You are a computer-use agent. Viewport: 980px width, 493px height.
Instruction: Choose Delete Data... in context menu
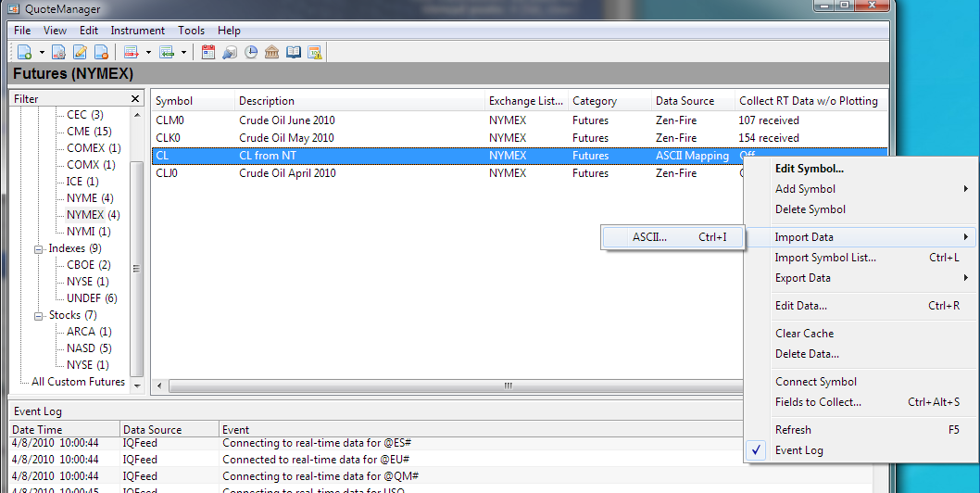click(x=860, y=354)
